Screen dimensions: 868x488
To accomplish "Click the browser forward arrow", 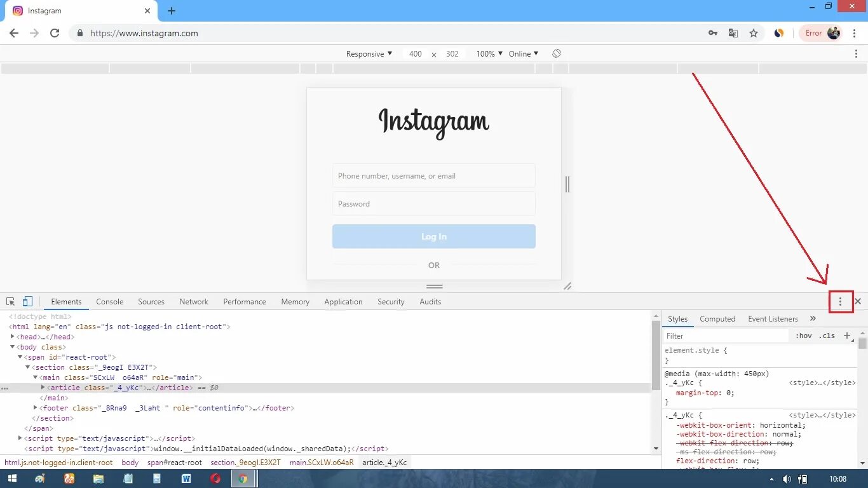I will tap(34, 33).
